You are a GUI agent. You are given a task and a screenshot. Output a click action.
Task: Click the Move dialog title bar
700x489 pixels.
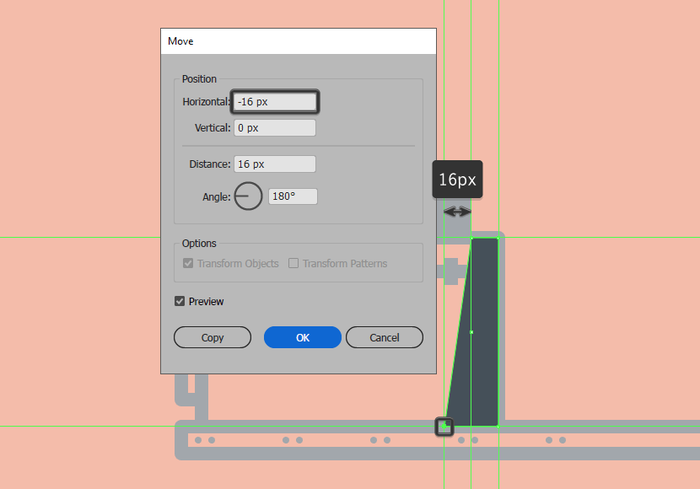pos(298,41)
